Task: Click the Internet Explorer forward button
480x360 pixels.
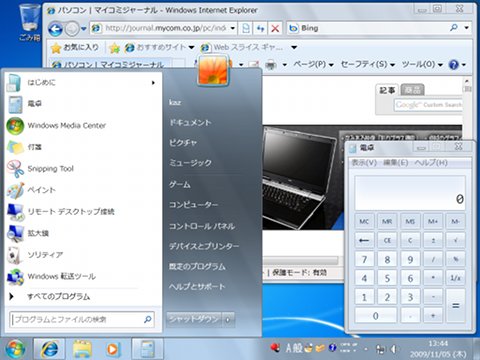Action: tap(72, 29)
